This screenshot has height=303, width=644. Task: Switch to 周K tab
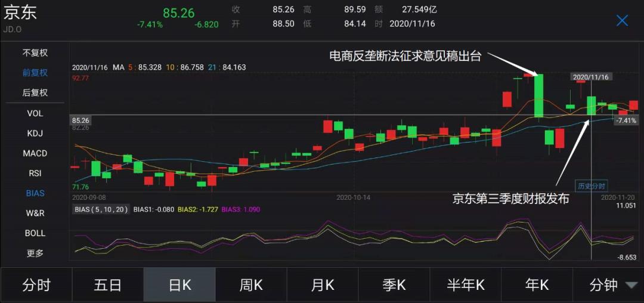pos(251,285)
